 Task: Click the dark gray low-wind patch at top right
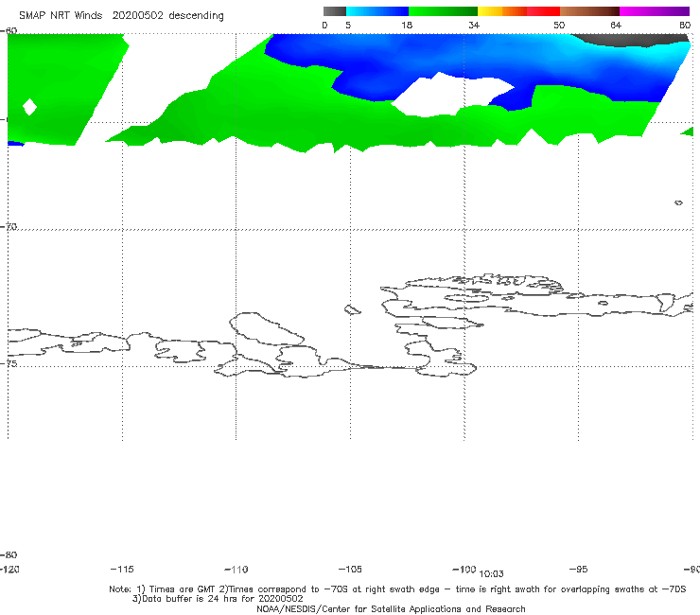point(634,40)
